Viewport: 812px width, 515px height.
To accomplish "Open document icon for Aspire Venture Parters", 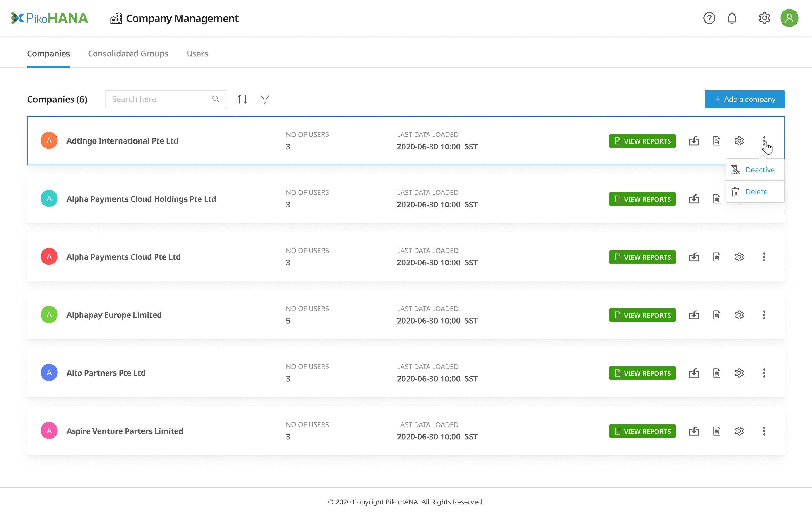I will [717, 431].
